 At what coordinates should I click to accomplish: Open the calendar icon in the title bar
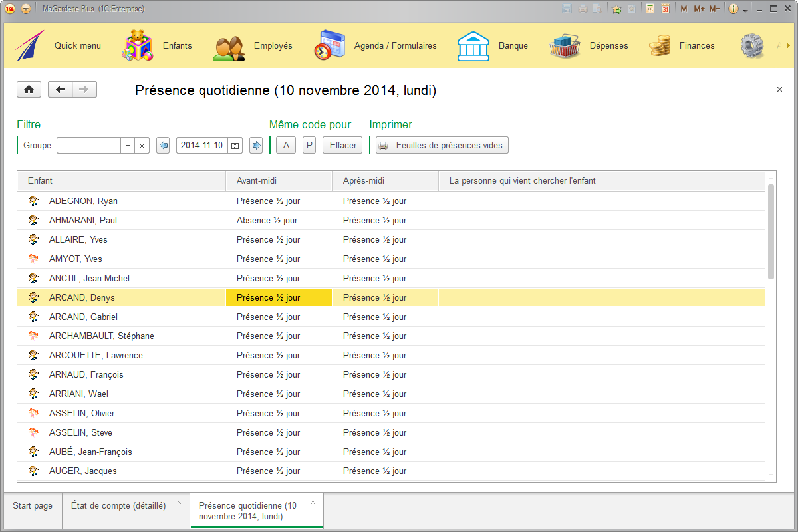[x=665, y=7]
